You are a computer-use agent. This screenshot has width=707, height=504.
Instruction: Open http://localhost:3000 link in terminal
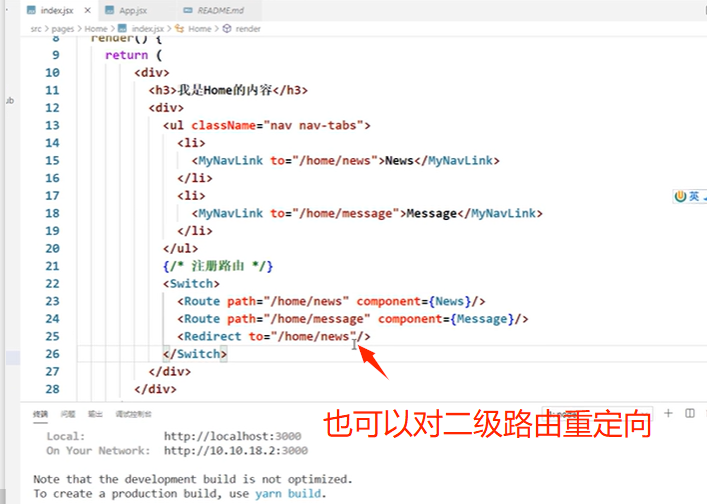tap(232, 436)
